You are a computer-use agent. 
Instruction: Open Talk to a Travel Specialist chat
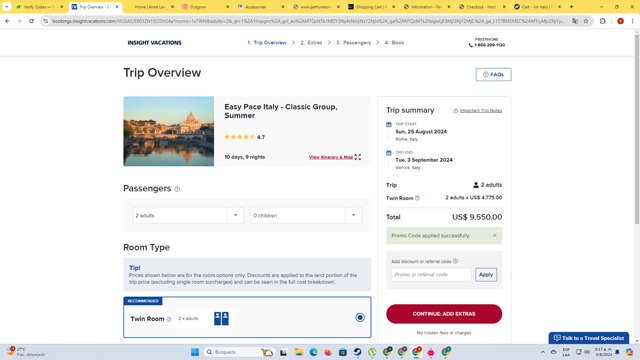(x=589, y=338)
